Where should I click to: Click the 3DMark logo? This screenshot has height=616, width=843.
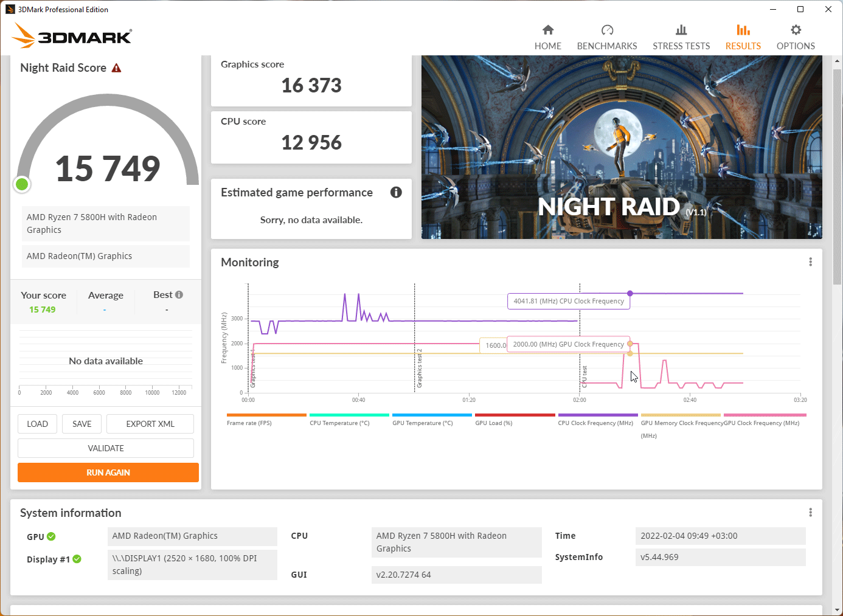[x=72, y=36]
